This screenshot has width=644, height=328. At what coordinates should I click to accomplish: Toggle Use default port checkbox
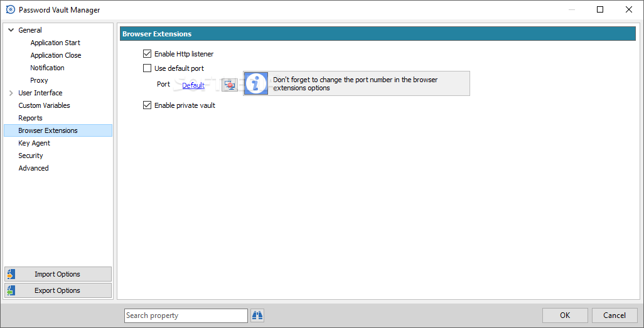(147, 68)
